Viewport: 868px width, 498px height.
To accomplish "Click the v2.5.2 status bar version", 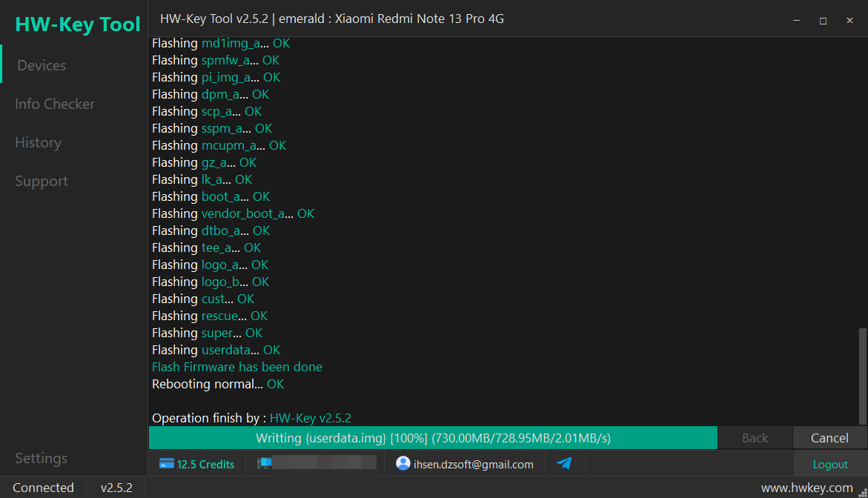I will click(116, 488).
